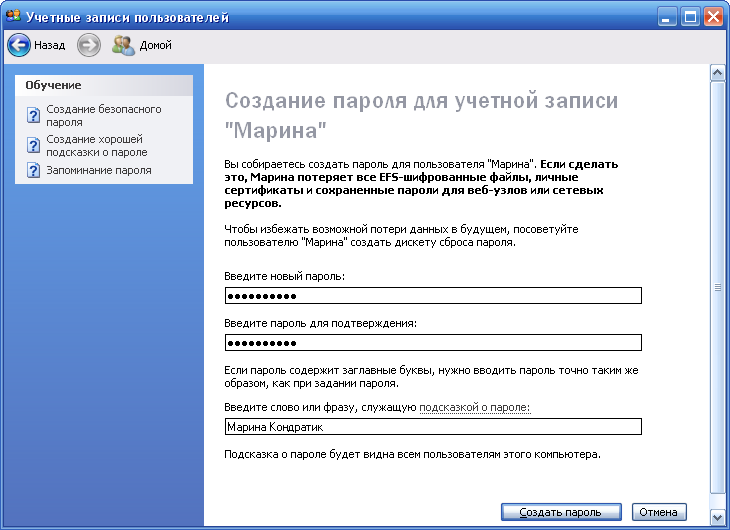Click the "Назад" label in toolbar
The image size is (730, 530).
coord(49,45)
